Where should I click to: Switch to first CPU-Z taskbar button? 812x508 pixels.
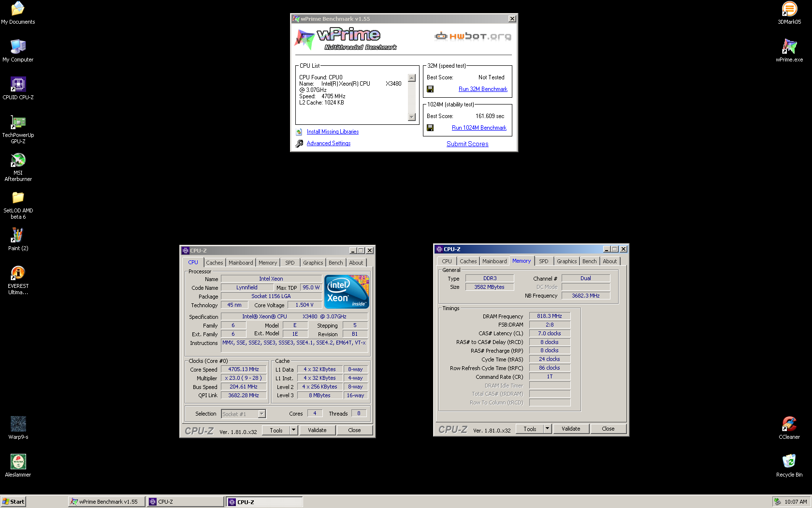tap(186, 502)
